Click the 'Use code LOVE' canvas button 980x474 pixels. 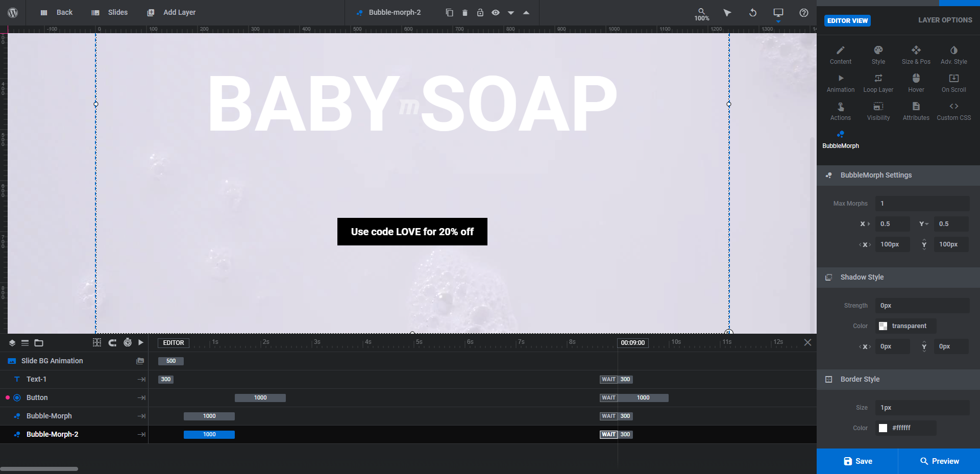[x=412, y=232]
